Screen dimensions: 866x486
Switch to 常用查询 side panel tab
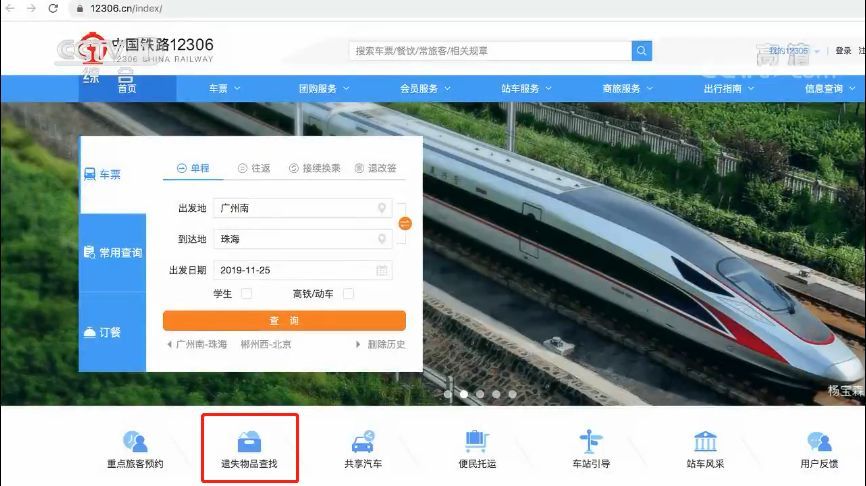(113, 252)
